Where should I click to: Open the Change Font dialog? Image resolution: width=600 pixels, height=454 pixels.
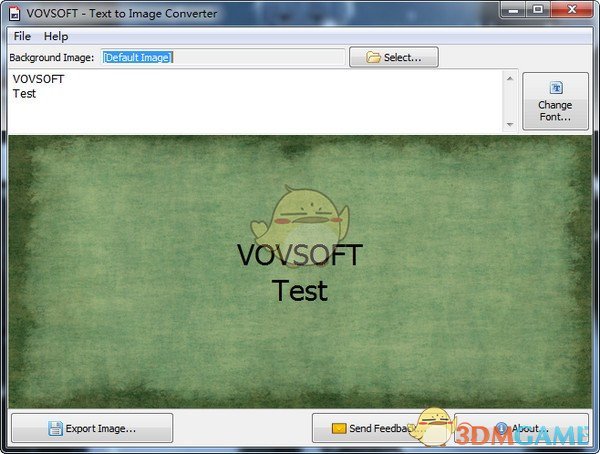pos(555,101)
